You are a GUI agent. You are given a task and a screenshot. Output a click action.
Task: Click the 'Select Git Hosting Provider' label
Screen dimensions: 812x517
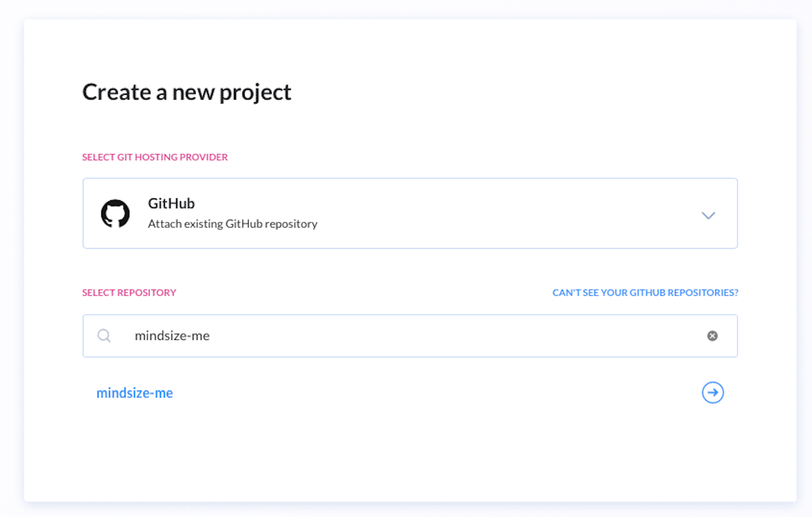pos(155,157)
